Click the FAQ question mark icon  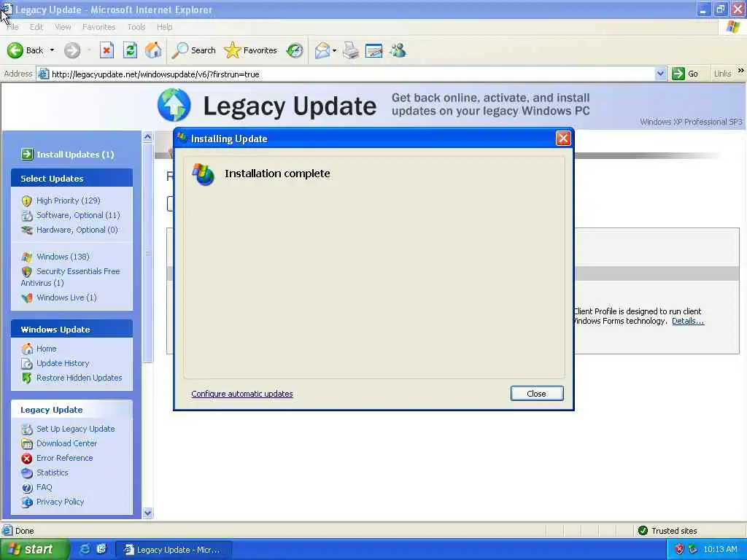coord(27,488)
